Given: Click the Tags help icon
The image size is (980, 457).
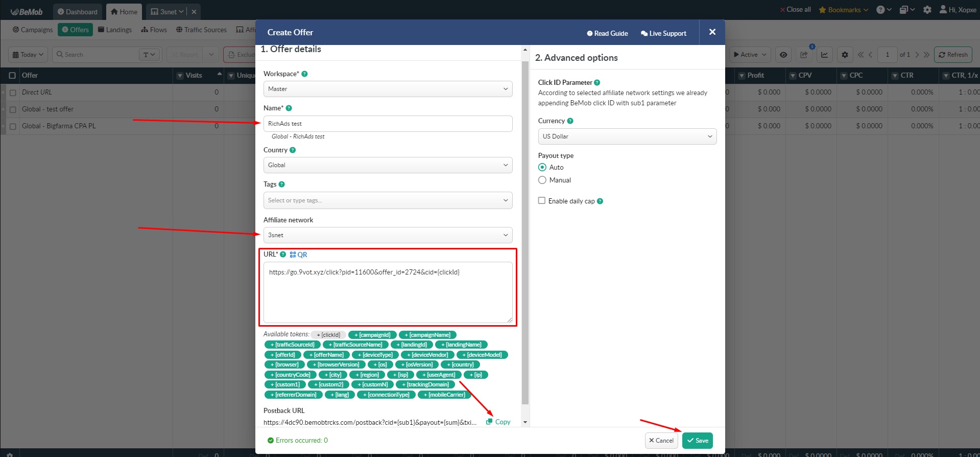Looking at the screenshot, I should point(281,184).
